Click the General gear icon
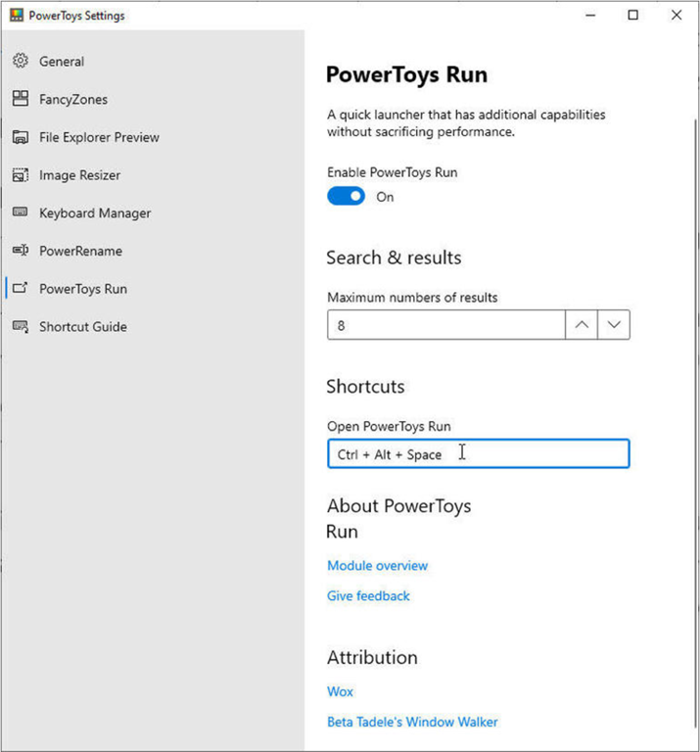700x752 pixels. tap(20, 61)
